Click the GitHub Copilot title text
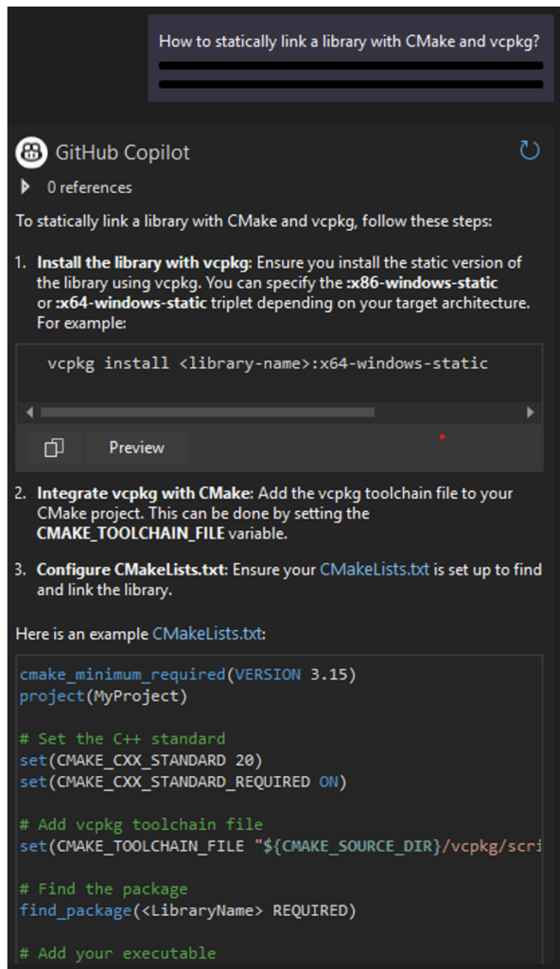Screen dimensions: 560x969 [x=123, y=151]
